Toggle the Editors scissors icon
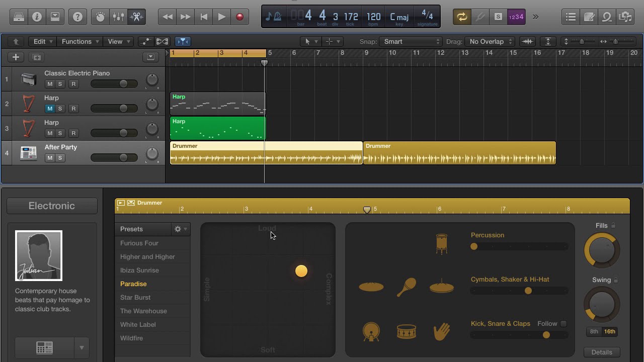 point(136,17)
